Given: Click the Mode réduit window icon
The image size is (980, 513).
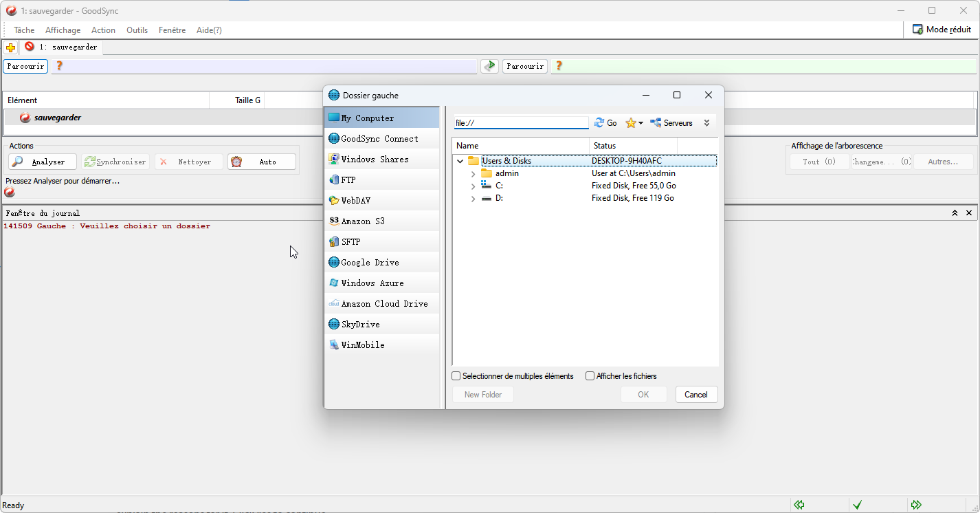Looking at the screenshot, I should (x=917, y=30).
